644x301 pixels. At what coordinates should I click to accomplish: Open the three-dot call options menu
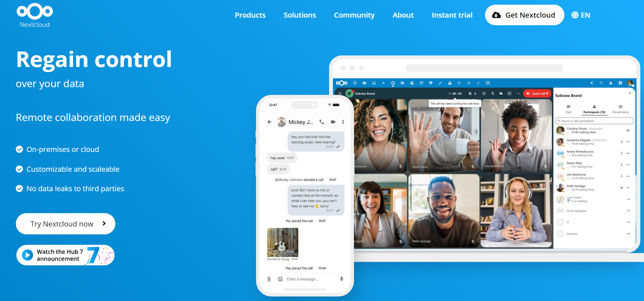(x=518, y=94)
